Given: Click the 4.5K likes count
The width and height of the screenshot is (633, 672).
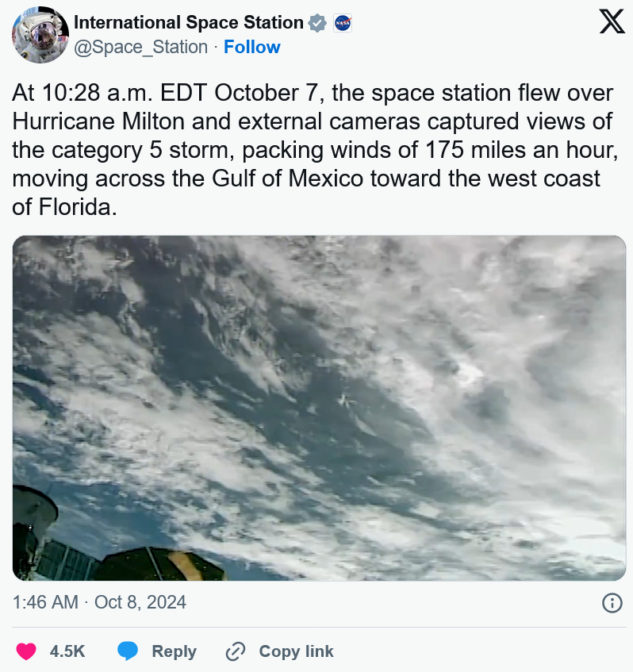Looking at the screenshot, I should (67, 651).
